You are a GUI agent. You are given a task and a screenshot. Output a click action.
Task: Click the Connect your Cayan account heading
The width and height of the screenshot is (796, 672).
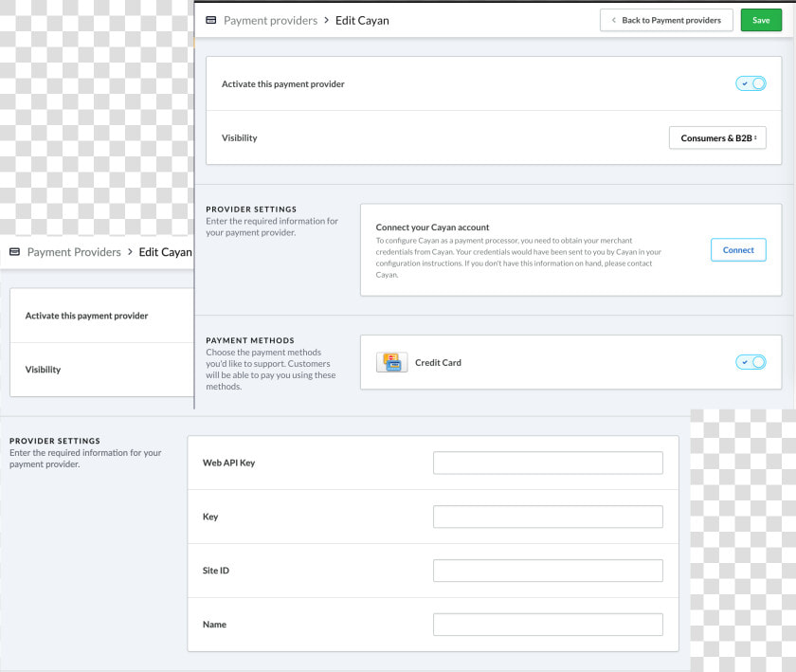432,227
